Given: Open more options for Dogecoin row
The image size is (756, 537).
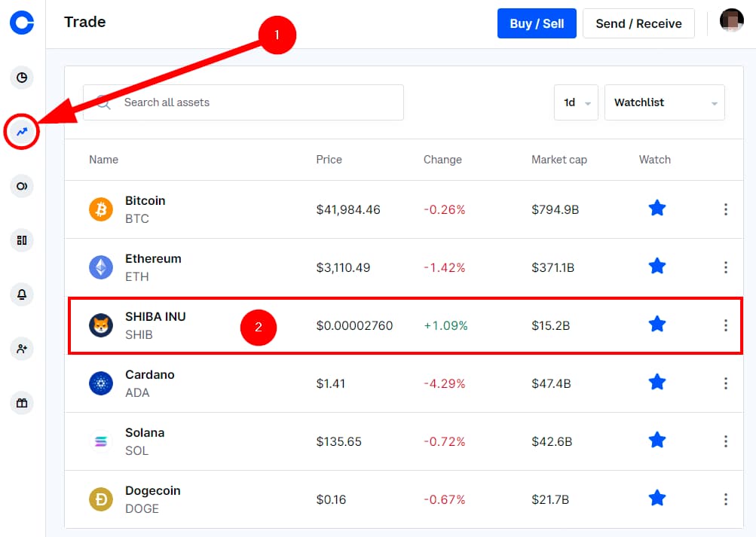Looking at the screenshot, I should [726, 499].
